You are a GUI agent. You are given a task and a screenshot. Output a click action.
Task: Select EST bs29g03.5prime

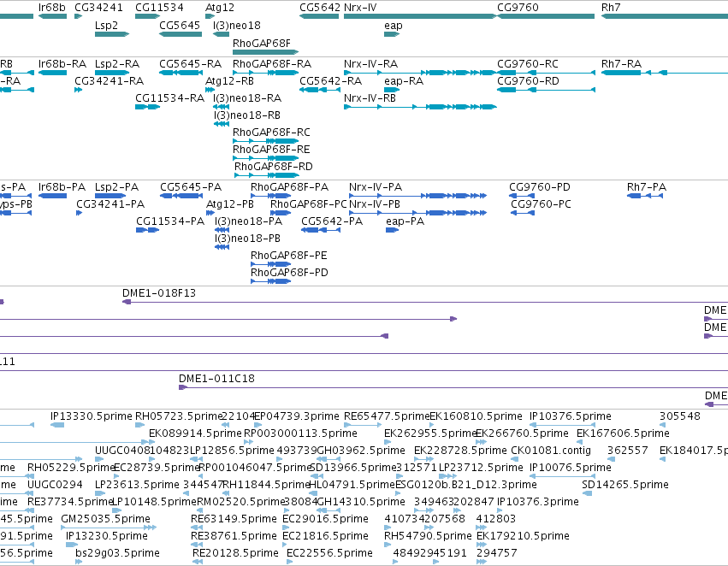point(117,553)
